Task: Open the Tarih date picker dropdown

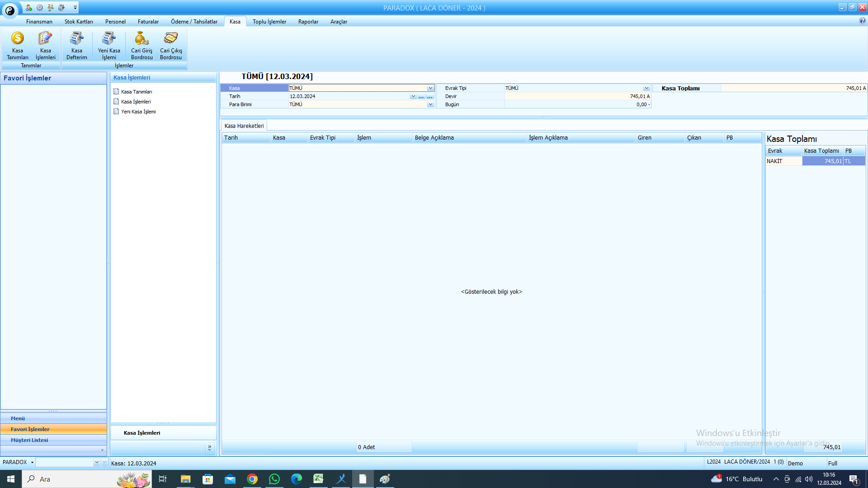Action: coord(413,96)
